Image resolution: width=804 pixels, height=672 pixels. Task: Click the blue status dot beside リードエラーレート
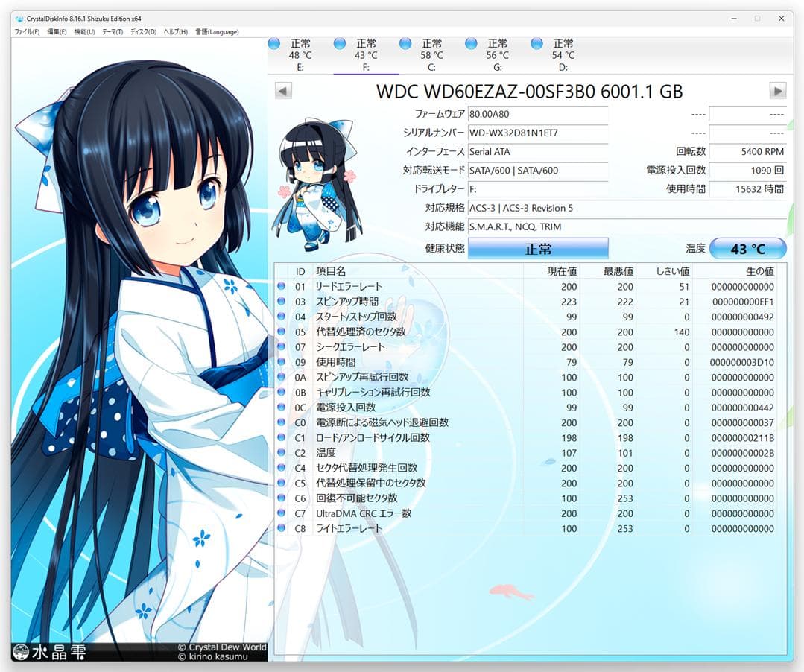point(281,286)
